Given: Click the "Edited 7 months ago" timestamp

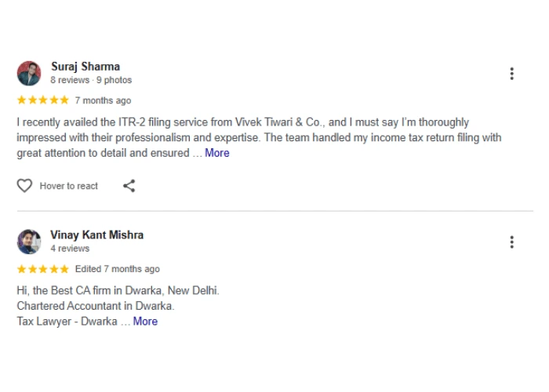Looking at the screenshot, I should (x=117, y=269).
